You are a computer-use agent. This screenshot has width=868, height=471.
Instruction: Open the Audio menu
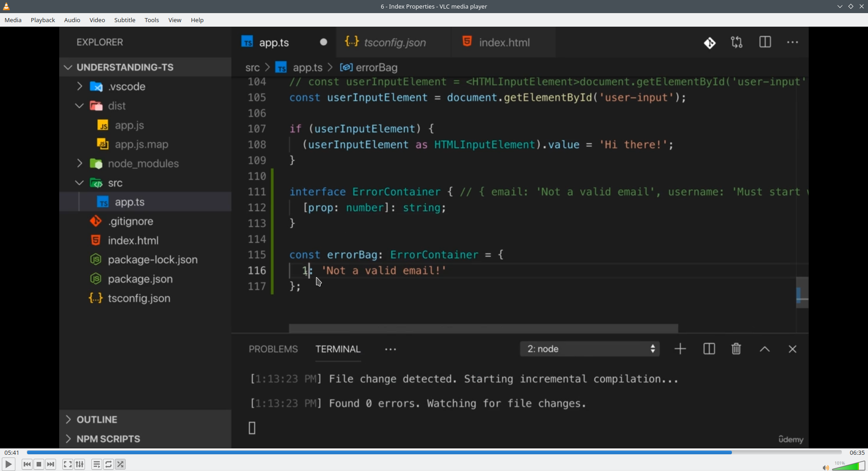pos(72,20)
